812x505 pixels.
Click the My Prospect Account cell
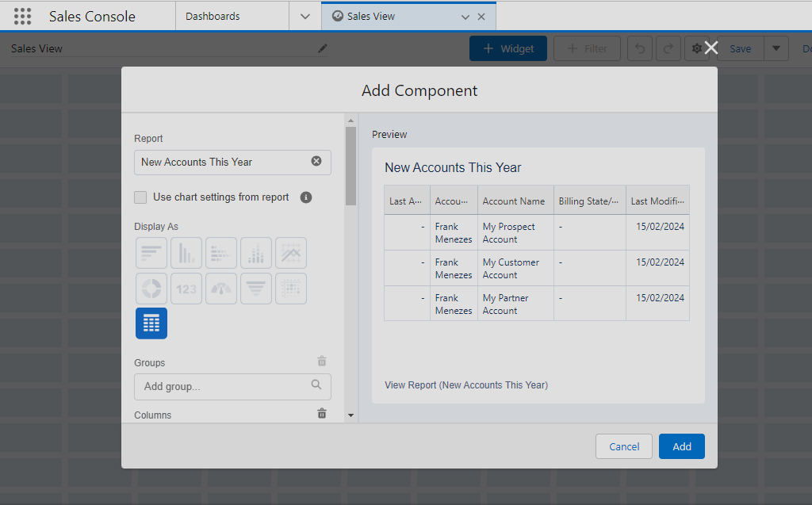click(515, 232)
